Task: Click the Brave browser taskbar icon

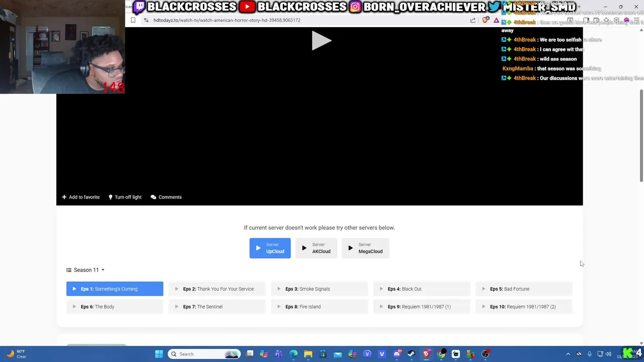Action: coord(426,354)
